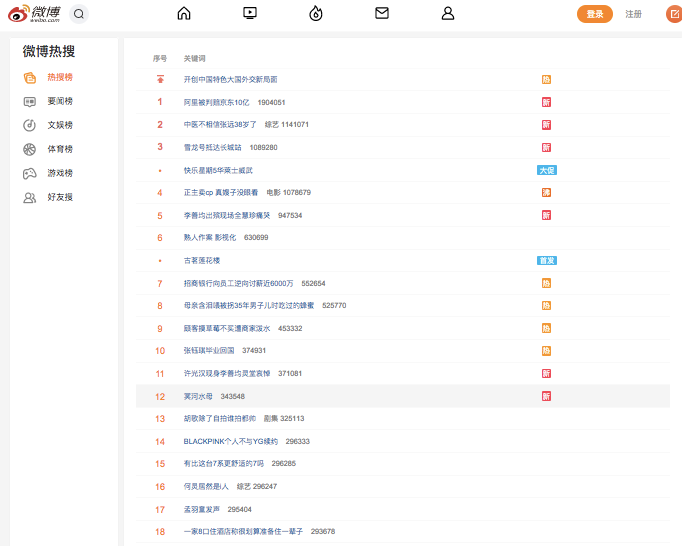682x546 pixels.
Task: Click the orange compose post icon
Action: click(674, 14)
